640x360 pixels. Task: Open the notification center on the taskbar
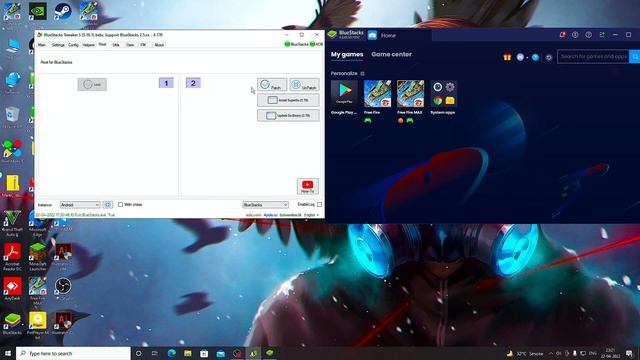click(x=629, y=353)
